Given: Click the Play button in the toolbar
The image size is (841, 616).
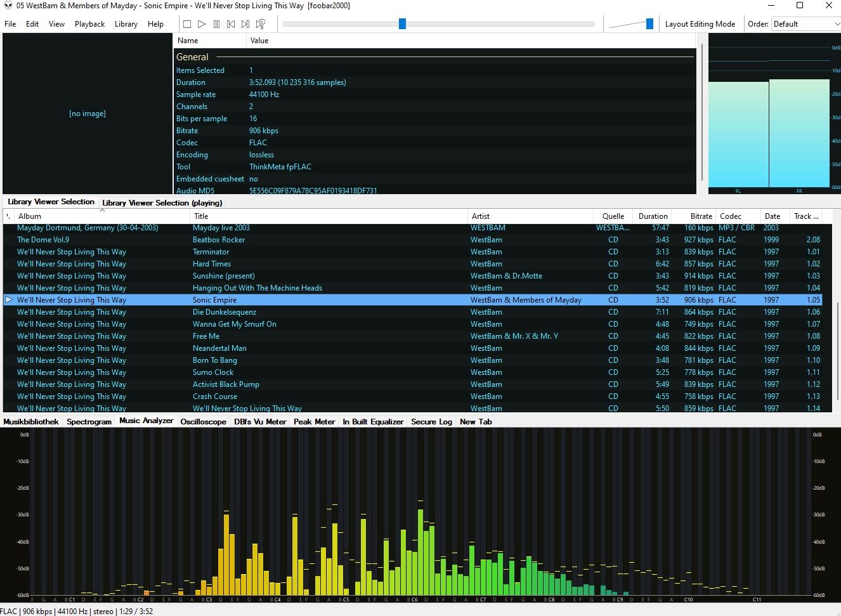Looking at the screenshot, I should tap(202, 24).
